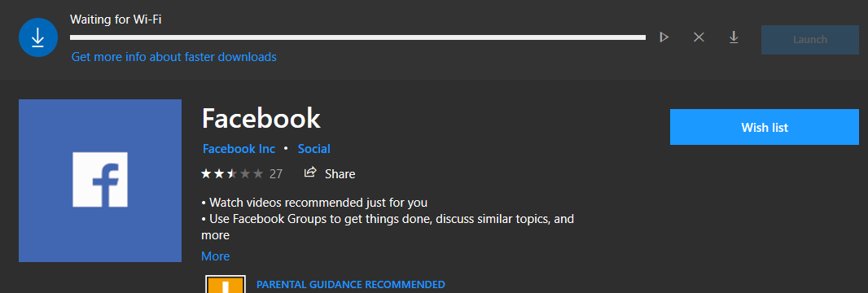Click the download-now arrow icon beside Launch
Image resolution: width=868 pixels, height=293 pixels.
734,37
